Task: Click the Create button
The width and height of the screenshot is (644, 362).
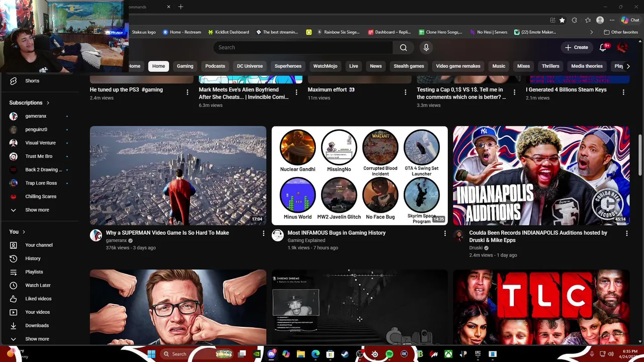Action: coord(576,47)
